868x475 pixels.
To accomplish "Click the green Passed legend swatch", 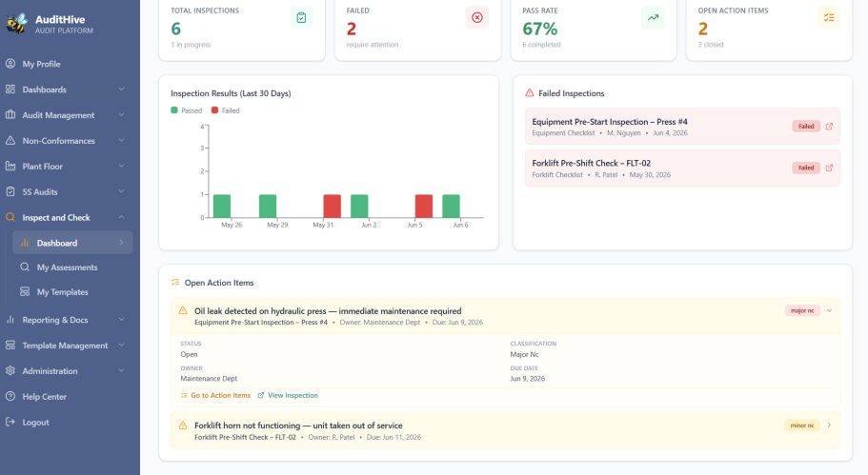I will point(174,110).
